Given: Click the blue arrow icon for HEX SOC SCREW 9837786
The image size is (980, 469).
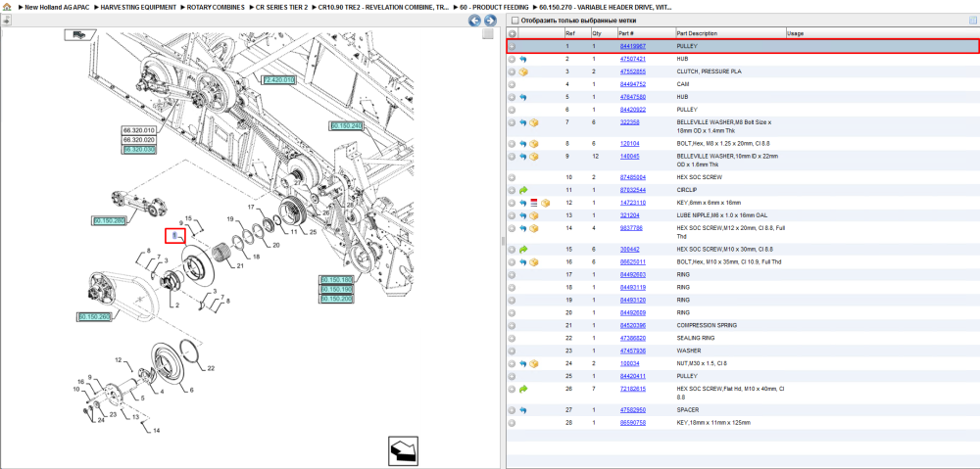Looking at the screenshot, I should click(x=523, y=228).
